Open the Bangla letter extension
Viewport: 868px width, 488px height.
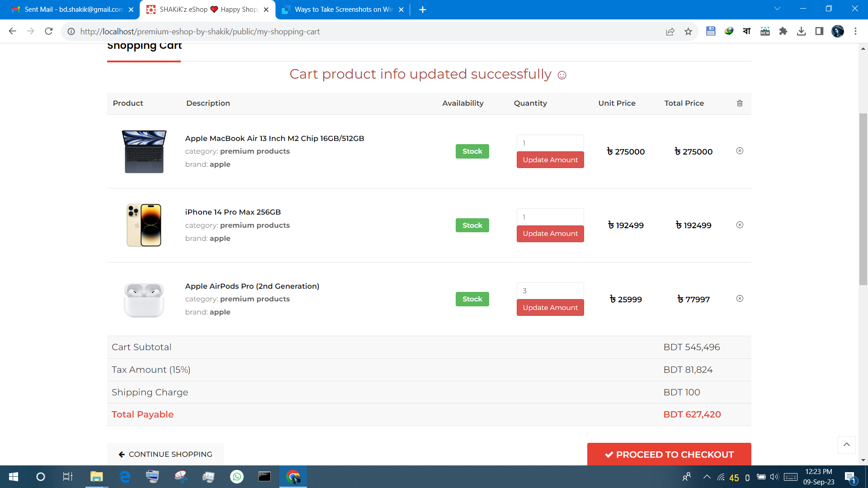click(747, 31)
